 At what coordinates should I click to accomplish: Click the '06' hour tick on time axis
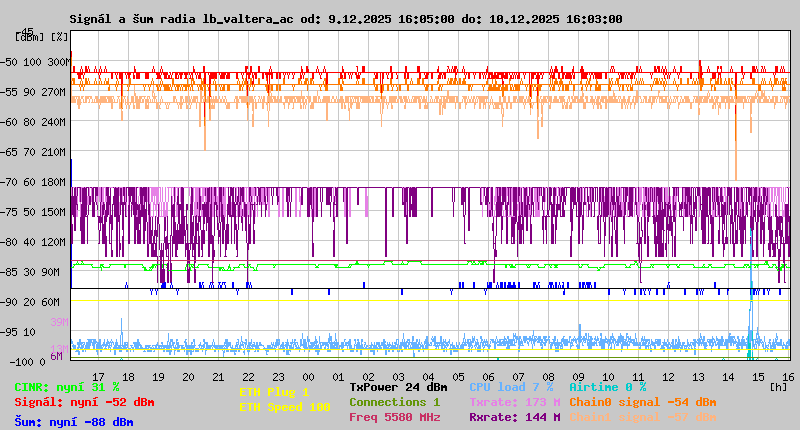point(488,377)
